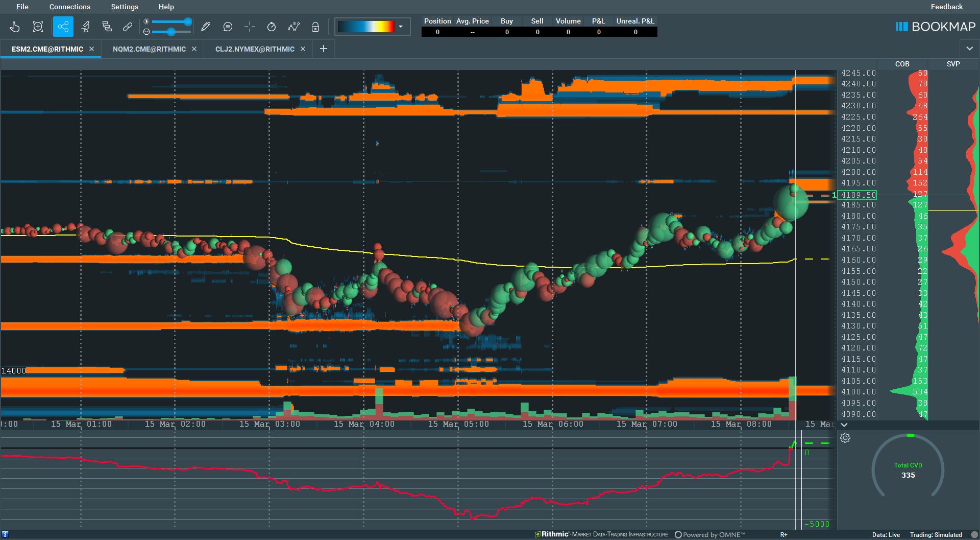The width and height of the screenshot is (980, 540).
Task: Click the current price 4189.50 label
Action: (858, 195)
